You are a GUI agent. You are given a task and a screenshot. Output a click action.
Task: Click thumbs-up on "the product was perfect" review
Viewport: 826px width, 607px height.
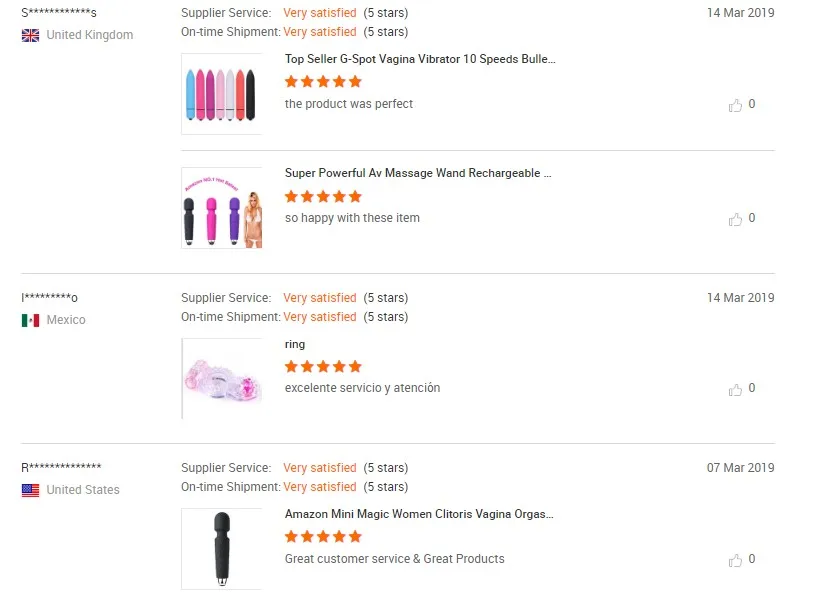pyautogui.click(x=736, y=105)
